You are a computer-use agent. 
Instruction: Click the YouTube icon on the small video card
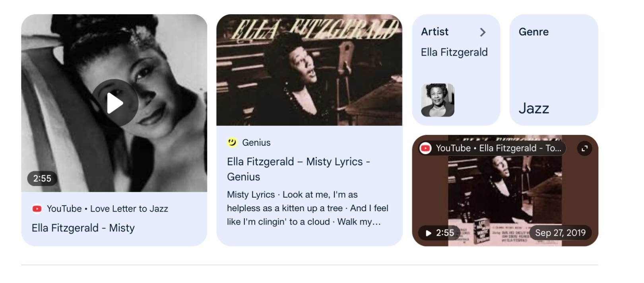(x=425, y=148)
